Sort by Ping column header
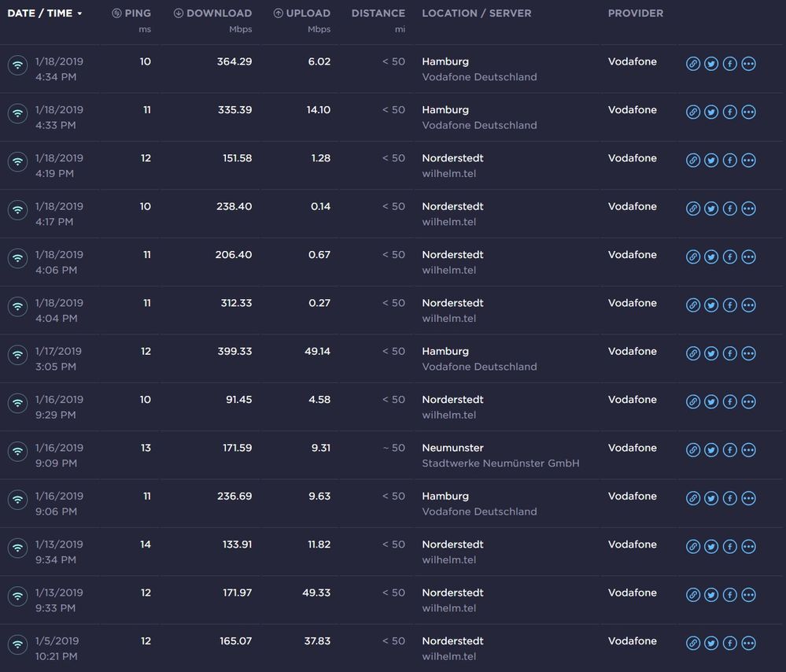This screenshot has width=786, height=672. 131,13
